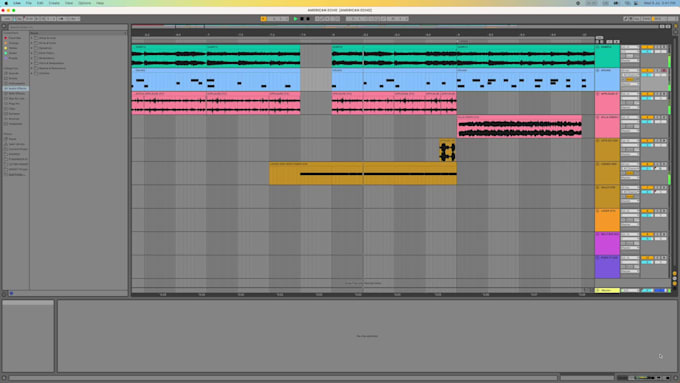The width and height of the screenshot is (680, 383).
Task: Toggle the magenta track's activator button
Action: pyautogui.click(x=647, y=234)
